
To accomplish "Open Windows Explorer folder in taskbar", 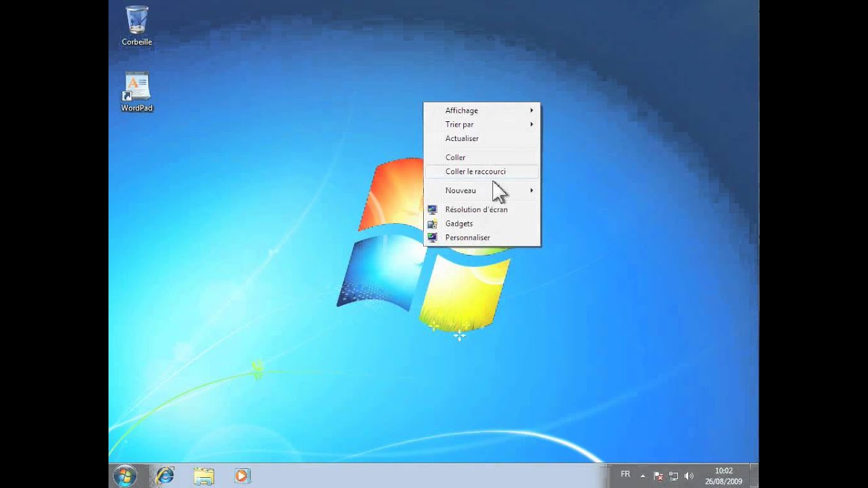I will pos(203,476).
